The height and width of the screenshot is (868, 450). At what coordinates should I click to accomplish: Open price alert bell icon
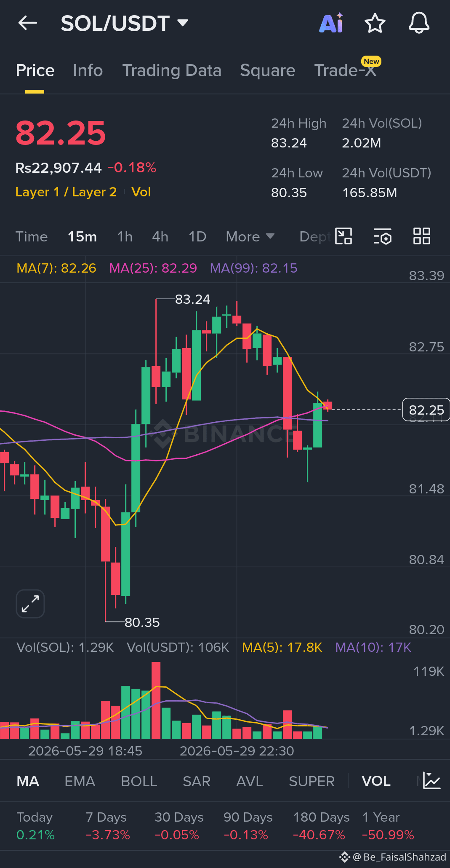[419, 23]
